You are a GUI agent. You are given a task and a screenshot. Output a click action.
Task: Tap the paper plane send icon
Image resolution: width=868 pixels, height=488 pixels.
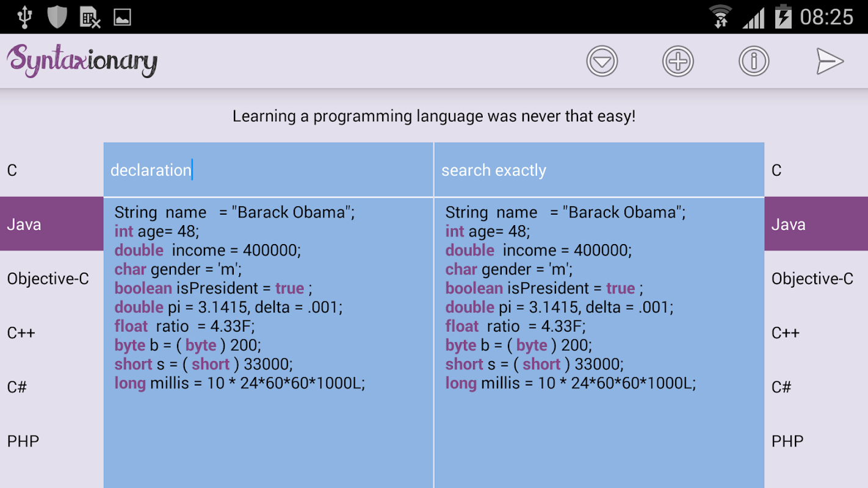point(830,62)
